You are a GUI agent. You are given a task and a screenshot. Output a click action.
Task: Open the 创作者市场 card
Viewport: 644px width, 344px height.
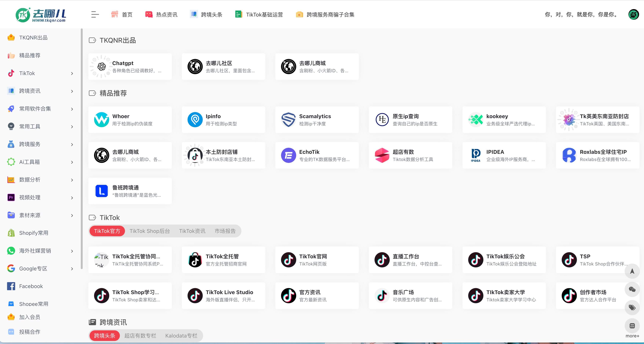(598, 295)
